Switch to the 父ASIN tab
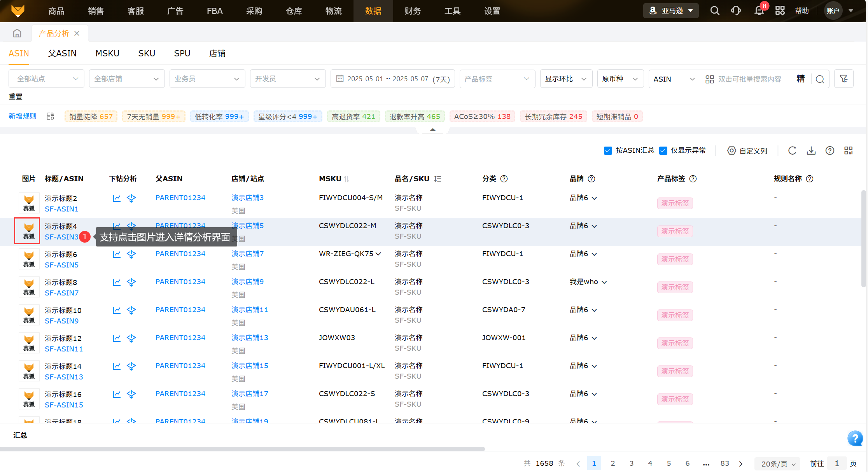This screenshot has width=868, height=472. [x=62, y=53]
